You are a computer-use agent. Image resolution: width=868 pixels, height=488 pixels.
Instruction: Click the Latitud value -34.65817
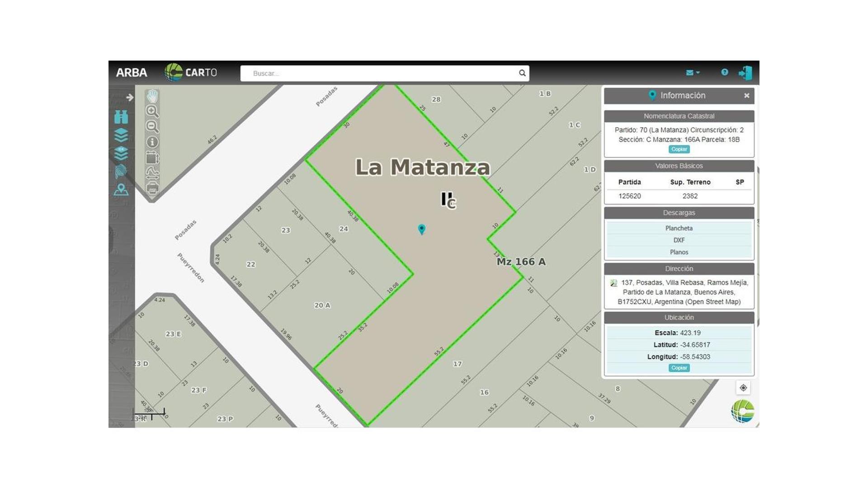click(x=695, y=345)
